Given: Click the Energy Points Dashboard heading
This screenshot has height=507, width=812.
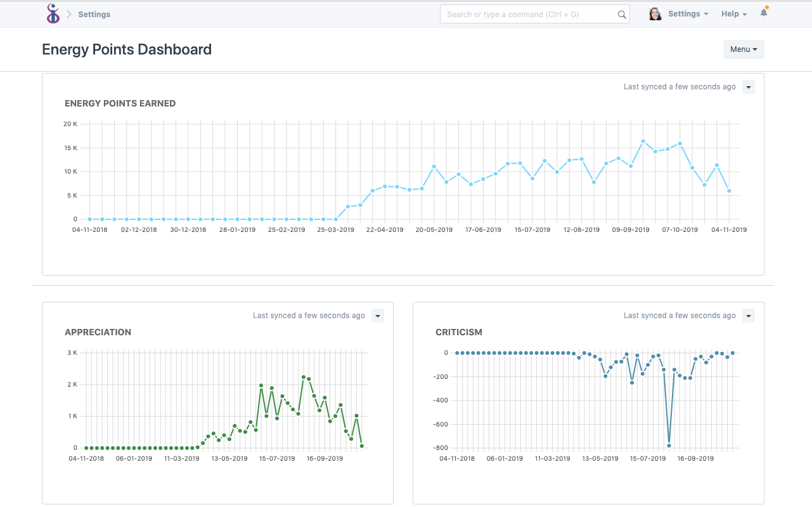Looking at the screenshot, I should point(127,49).
